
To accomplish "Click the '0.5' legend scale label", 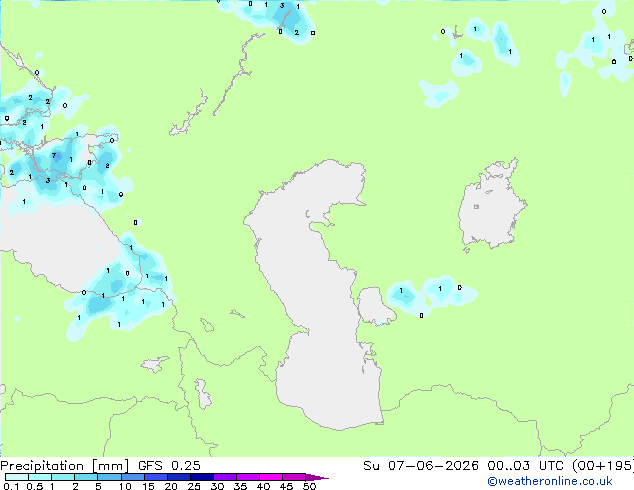I will pos(35,486).
